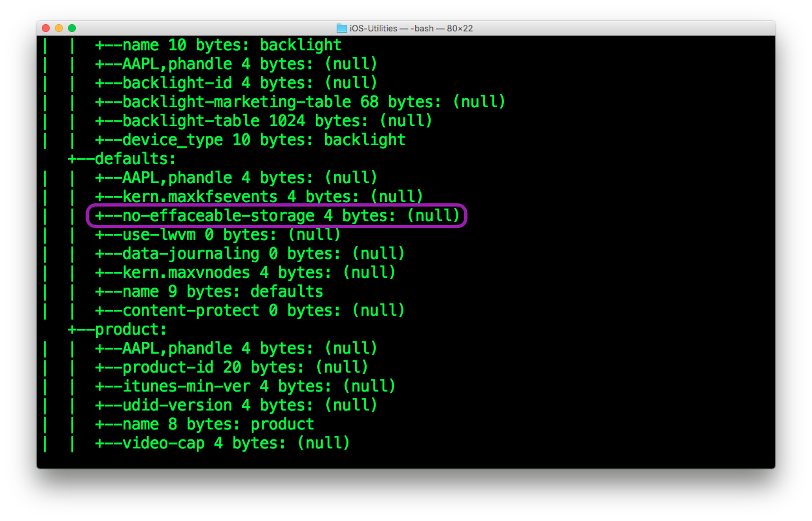Click the device_type 10 bytes backlight line
This screenshot has width=812, height=521.
(x=250, y=140)
